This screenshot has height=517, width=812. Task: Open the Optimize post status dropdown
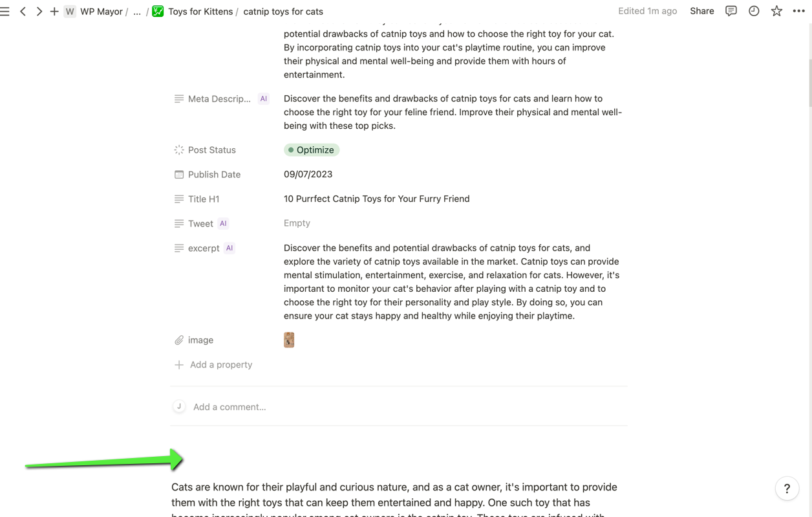pyautogui.click(x=312, y=150)
